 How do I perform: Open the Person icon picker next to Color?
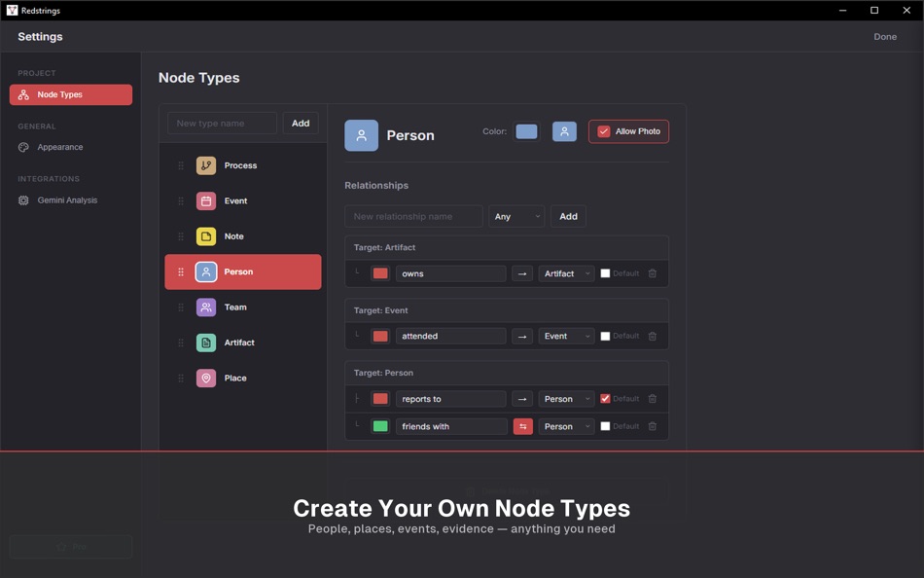tap(564, 130)
